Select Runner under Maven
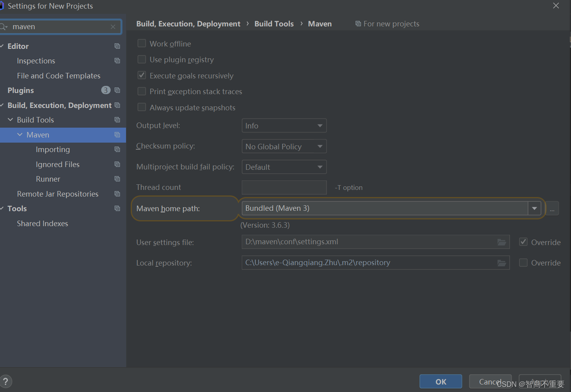Viewport: 571px width, 392px height. pyautogui.click(x=48, y=179)
